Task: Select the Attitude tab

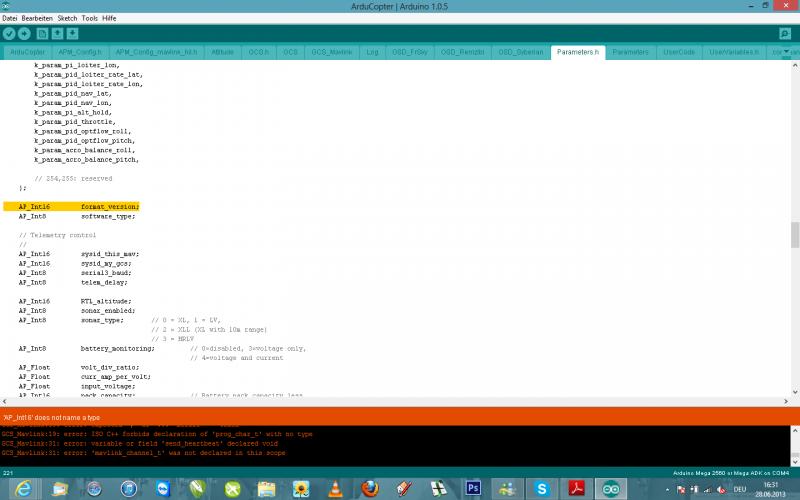Action: pyautogui.click(x=222, y=52)
